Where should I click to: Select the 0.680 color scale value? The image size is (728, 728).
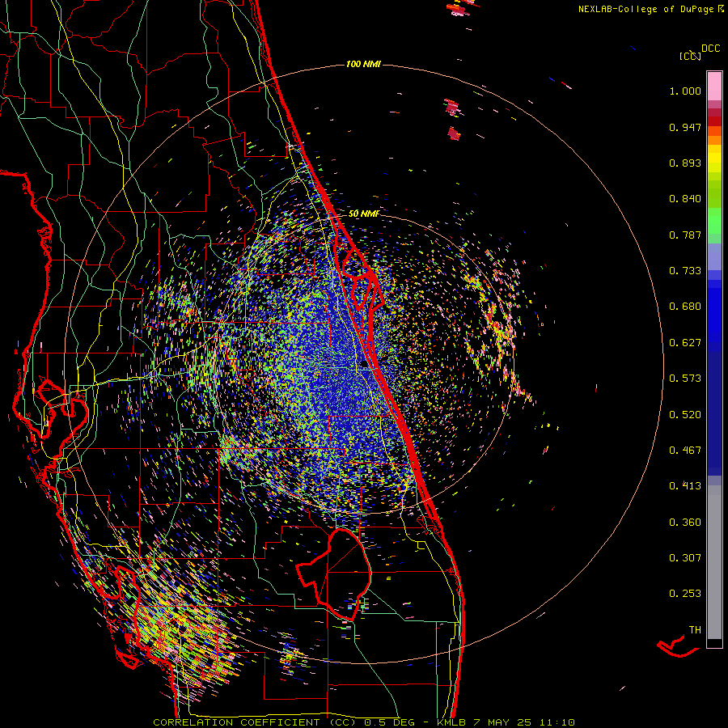coord(685,307)
